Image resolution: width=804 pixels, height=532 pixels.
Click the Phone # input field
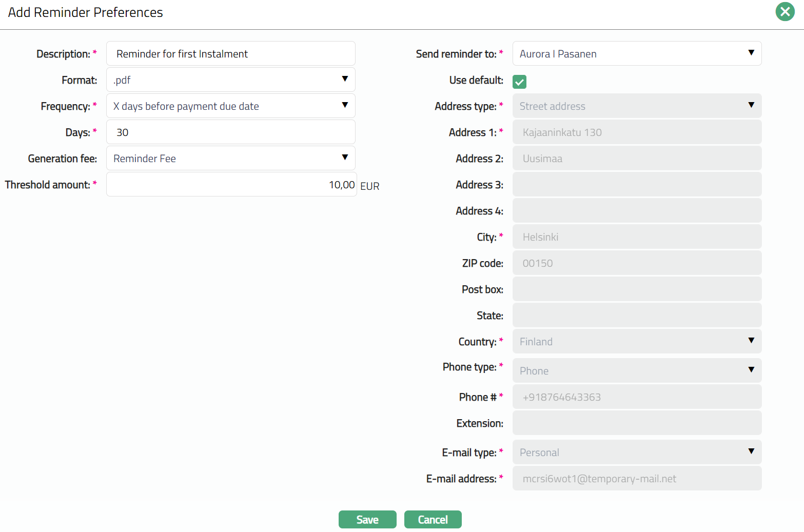636,397
